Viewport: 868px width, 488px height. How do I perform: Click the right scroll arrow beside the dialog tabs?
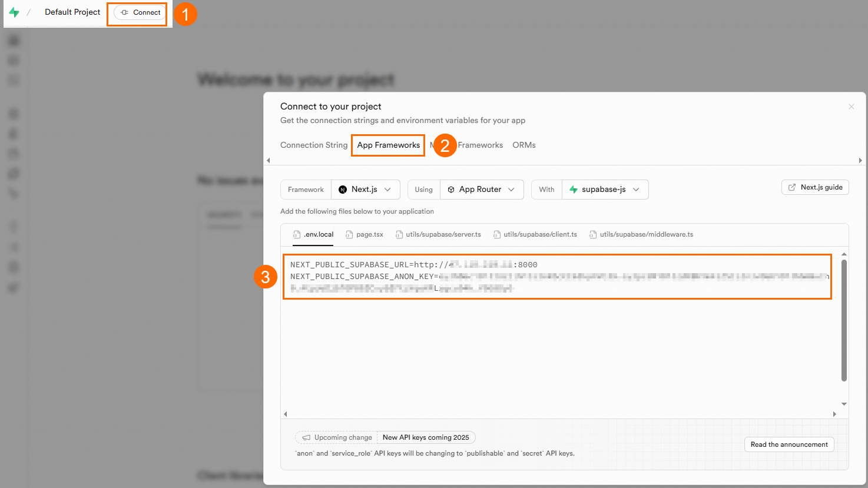860,160
